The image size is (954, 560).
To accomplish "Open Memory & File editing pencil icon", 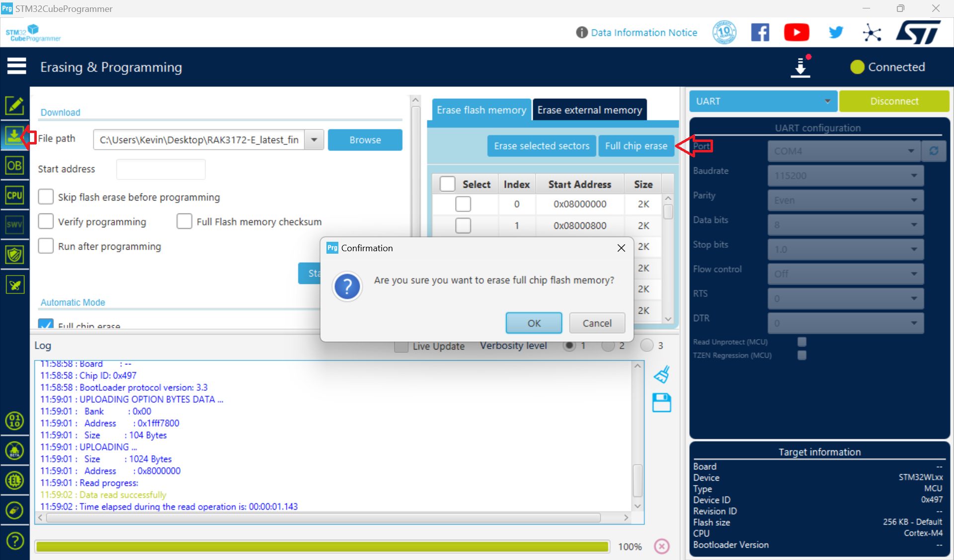I will coord(14,105).
